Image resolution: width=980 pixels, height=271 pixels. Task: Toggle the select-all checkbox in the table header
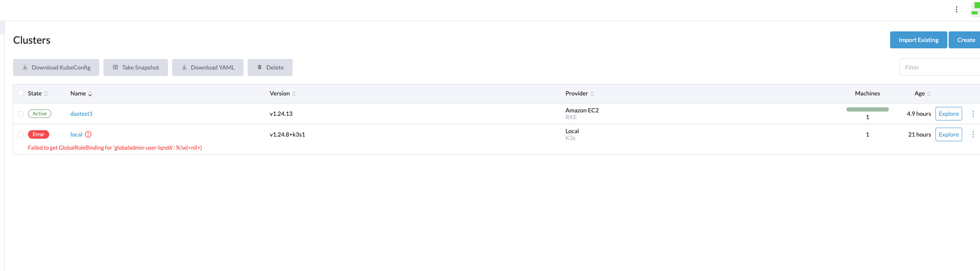(20, 93)
